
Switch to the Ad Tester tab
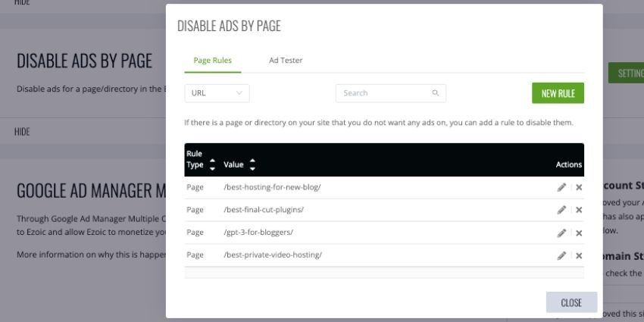point(286,61)
